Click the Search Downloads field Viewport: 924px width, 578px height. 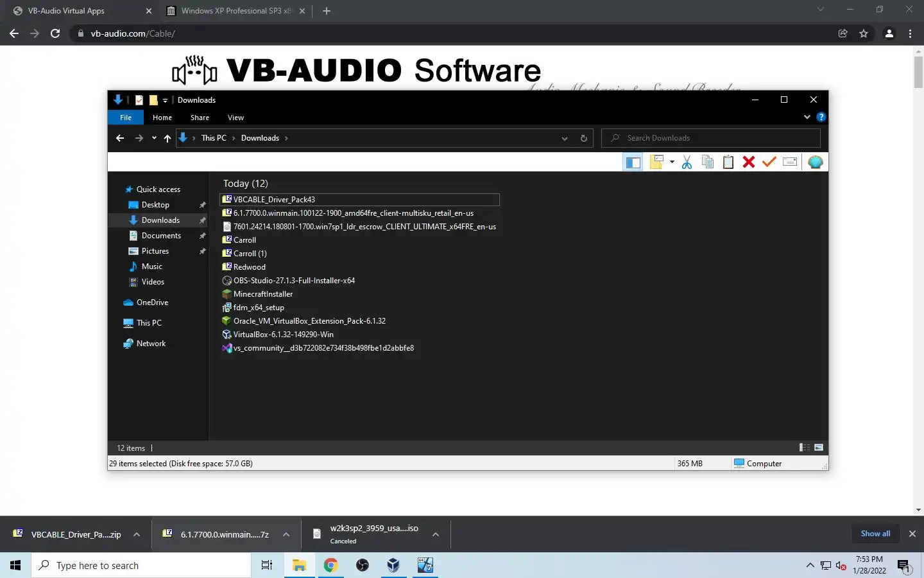coord(711,138)
